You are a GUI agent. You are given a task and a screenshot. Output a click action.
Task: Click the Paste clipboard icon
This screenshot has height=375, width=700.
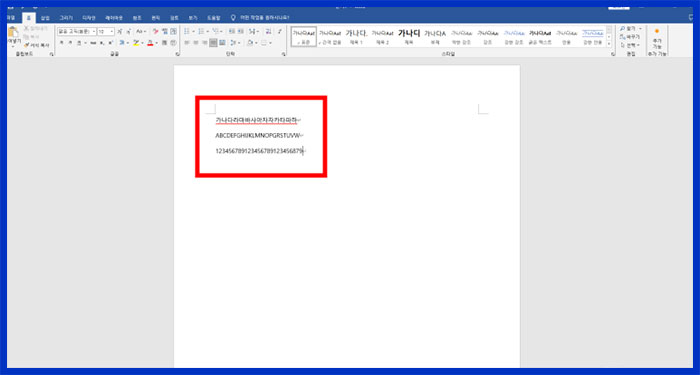[x=14, y=33]
